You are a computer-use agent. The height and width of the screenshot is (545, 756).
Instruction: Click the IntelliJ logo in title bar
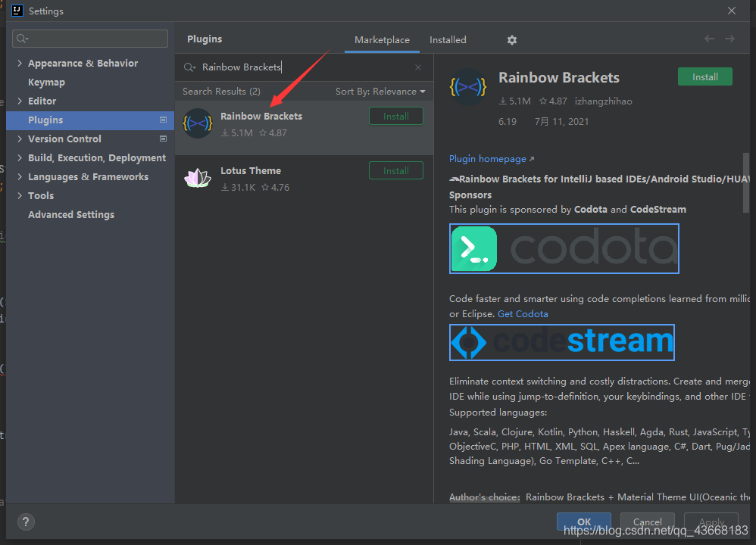17,11
